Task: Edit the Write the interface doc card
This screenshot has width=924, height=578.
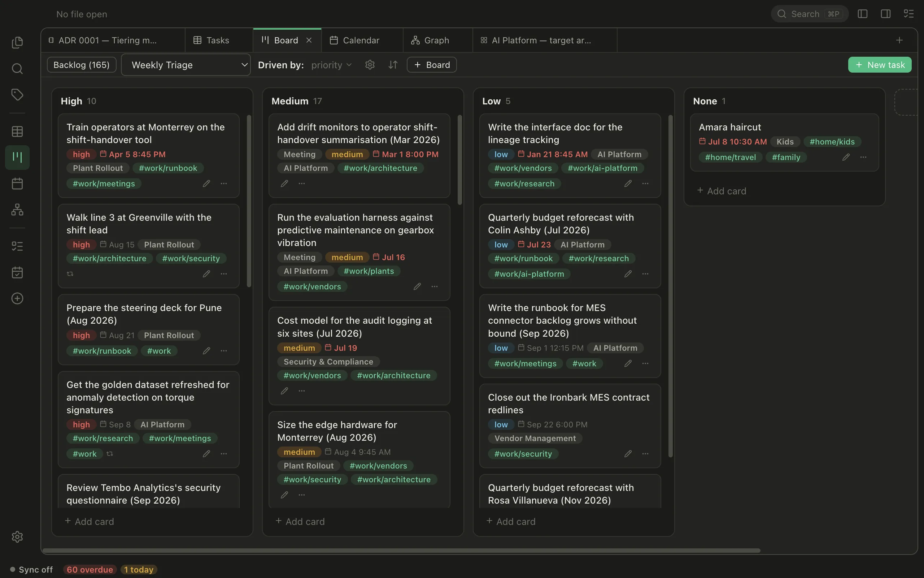Action: coord(628,184)
